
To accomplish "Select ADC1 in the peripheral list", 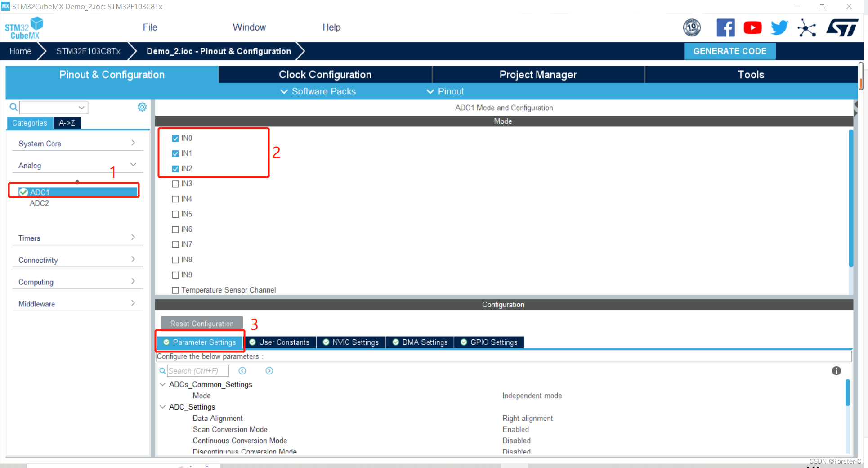I will pos(77,192).
